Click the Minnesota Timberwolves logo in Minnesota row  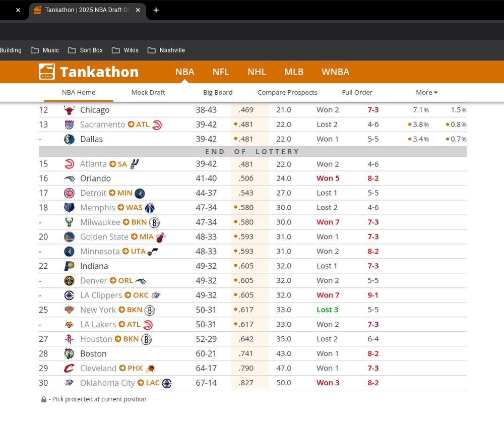point(69,252)
